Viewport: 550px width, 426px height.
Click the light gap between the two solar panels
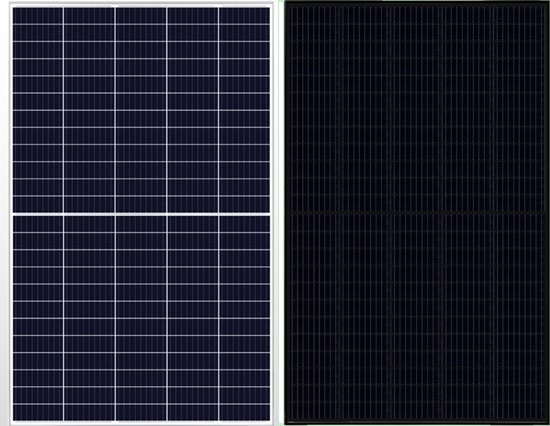[x=279, y=213]
